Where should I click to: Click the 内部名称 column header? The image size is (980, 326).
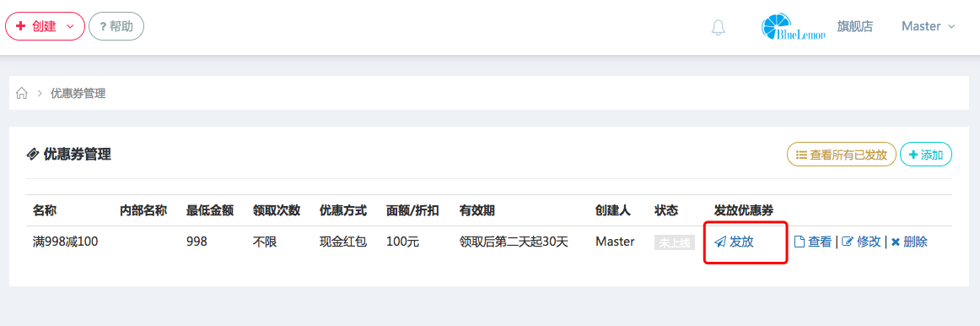pos(143,210)
